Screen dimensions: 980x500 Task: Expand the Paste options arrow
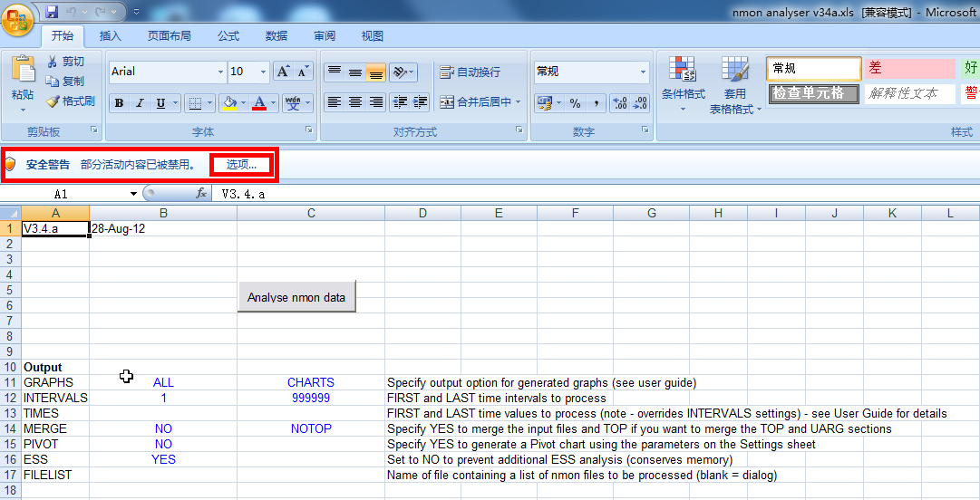[x=23, y=110]
